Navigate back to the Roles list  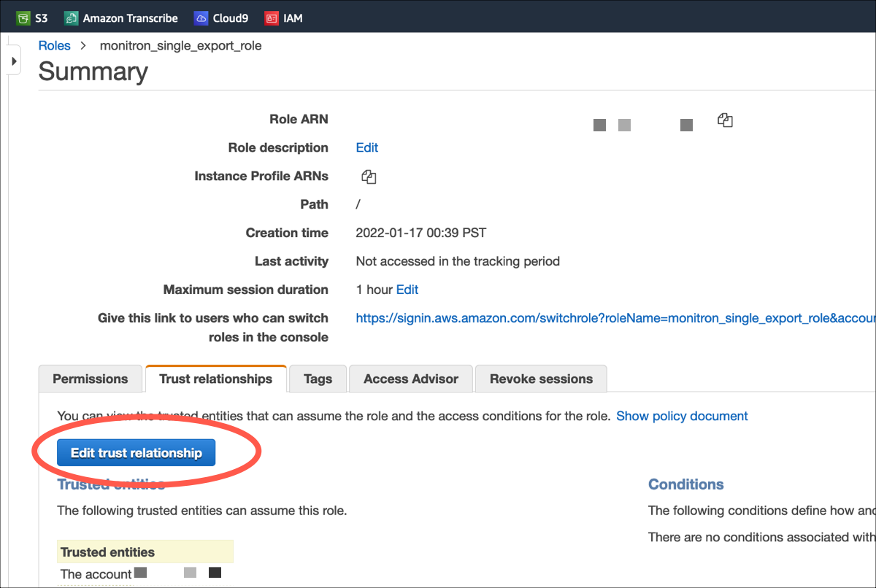[54, 45]
